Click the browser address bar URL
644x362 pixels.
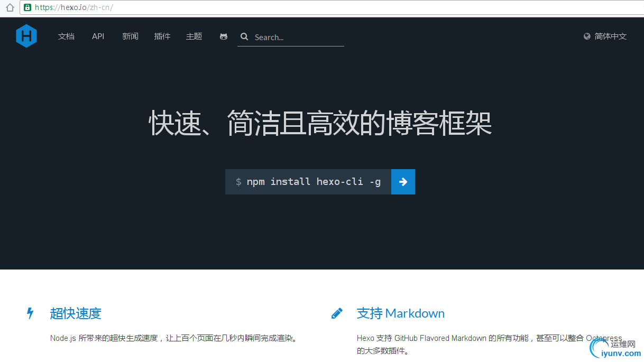(74, 7)
